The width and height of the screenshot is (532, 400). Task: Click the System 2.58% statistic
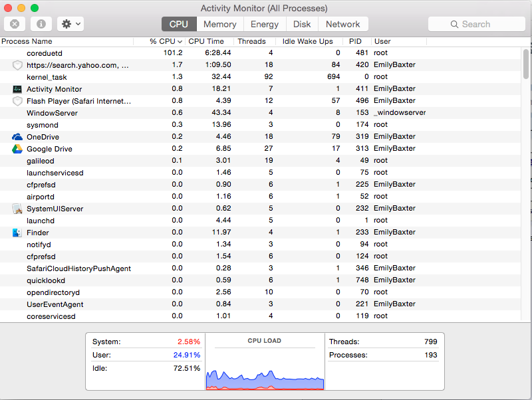[146, 342]
